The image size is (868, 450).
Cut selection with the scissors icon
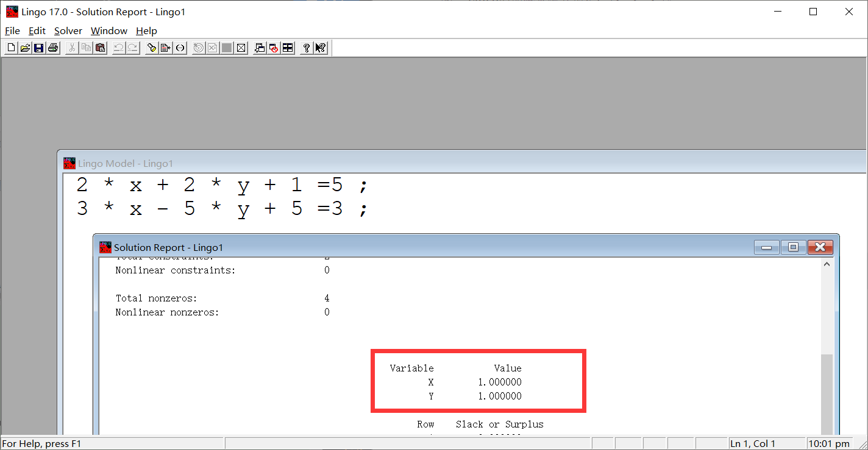pyautogui.click(x=72, y=48)
